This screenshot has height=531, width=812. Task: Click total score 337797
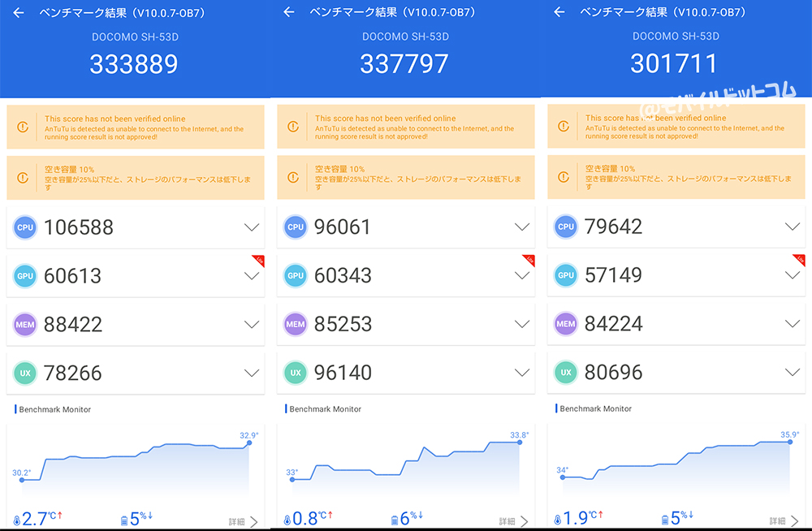(x=404, y=63)
